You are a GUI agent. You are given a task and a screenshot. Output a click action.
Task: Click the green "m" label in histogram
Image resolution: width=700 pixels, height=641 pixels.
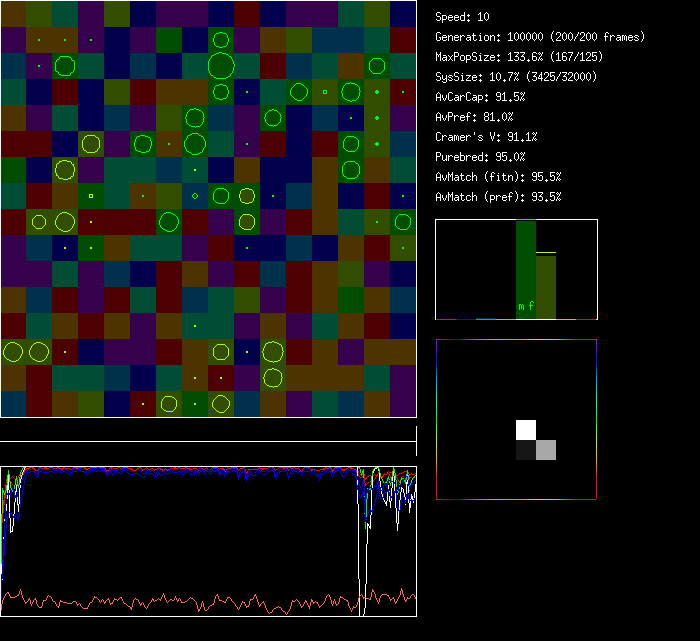click(x=521, y=306)
